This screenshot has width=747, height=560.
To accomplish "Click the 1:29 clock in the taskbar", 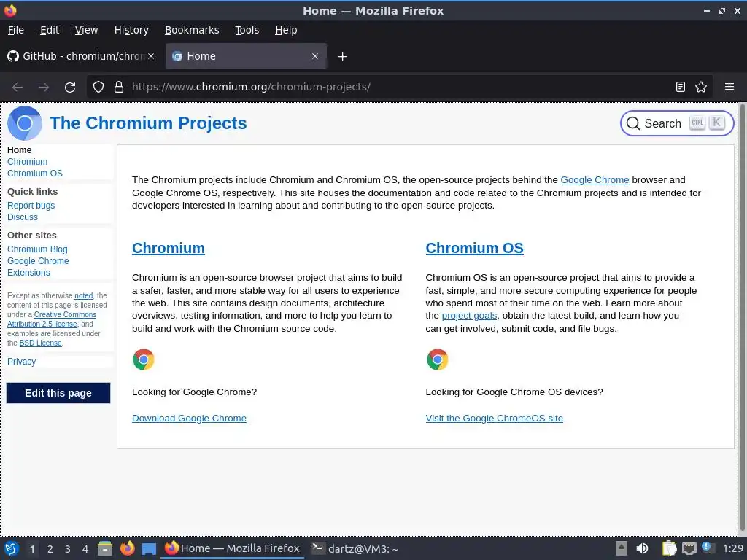I will coord(732,548).
